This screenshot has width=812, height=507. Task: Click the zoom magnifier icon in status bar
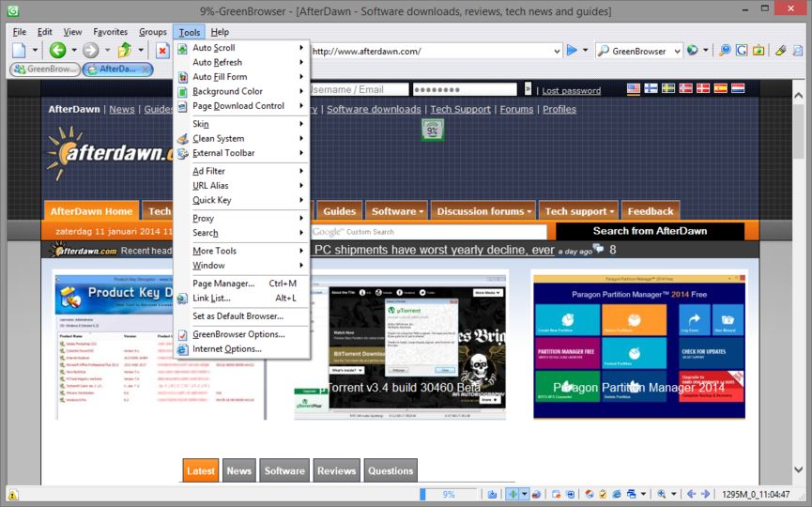[662, 494]
